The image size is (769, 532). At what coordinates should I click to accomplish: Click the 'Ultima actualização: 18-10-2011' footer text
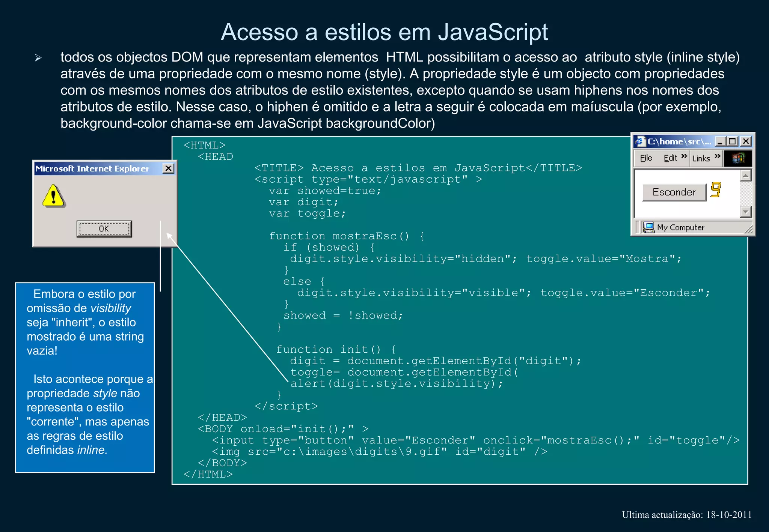[687, 515]
